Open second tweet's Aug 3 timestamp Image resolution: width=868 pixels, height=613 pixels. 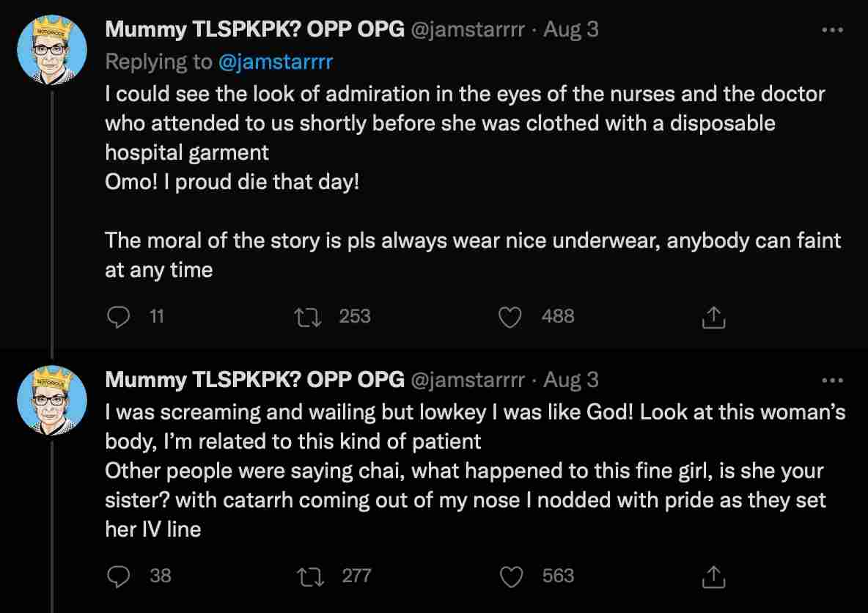571,380
